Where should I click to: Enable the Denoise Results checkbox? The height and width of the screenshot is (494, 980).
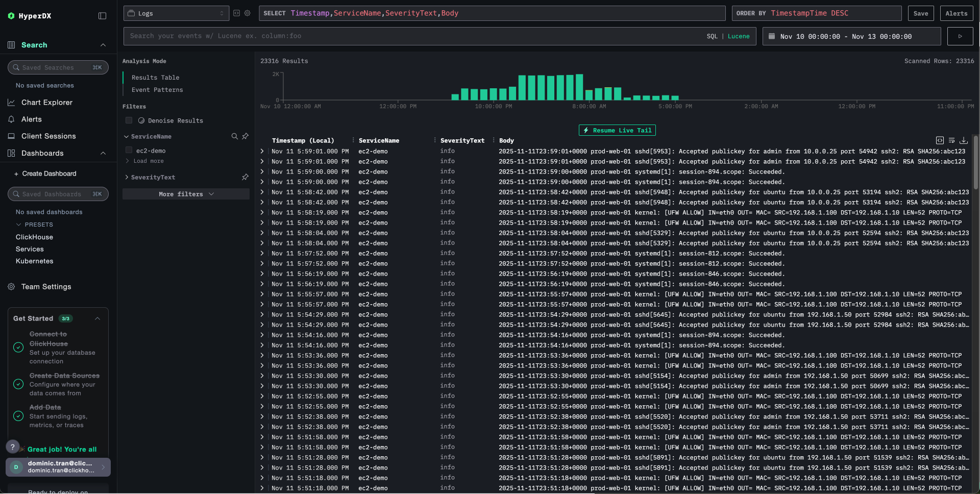coord(129,120)
